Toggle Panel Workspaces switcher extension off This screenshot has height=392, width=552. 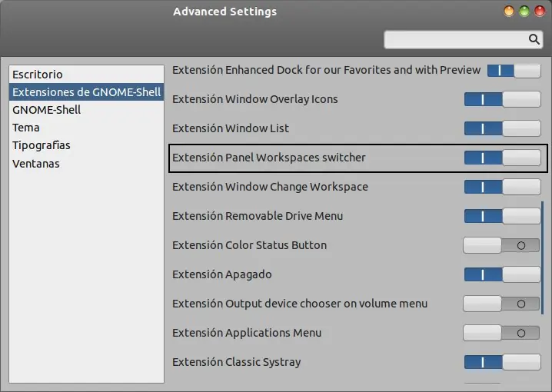(x=502, y=158)
